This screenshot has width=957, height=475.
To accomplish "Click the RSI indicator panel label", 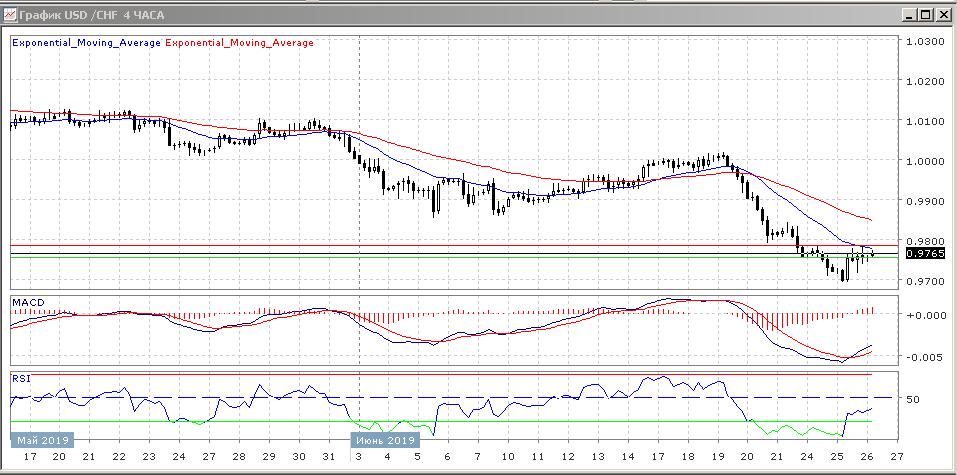I will coord(20,379).
